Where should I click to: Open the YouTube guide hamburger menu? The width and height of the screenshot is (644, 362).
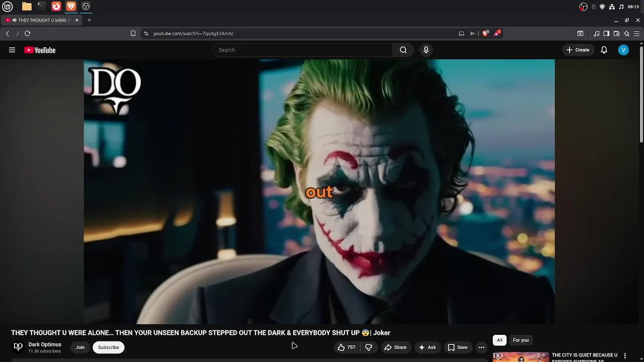click(x=12, y=50)
